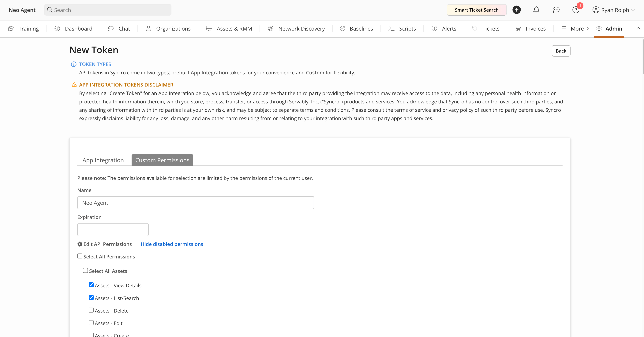The height and width of the screenshot is (337, 644).
Task: Click the Name input field
Action: click(x=196, y=203)
